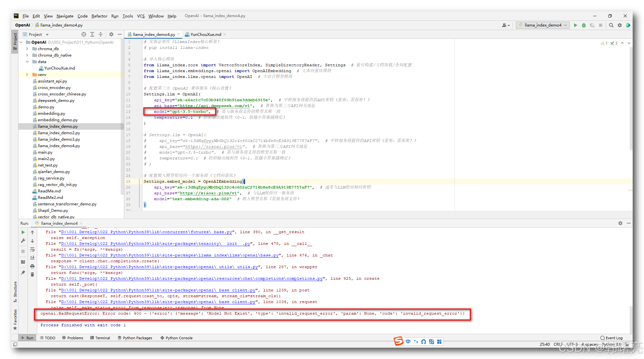Toggle Scroll to End in Run console
The width and height of the screenshot is (644, 359).
click(32, 258)
